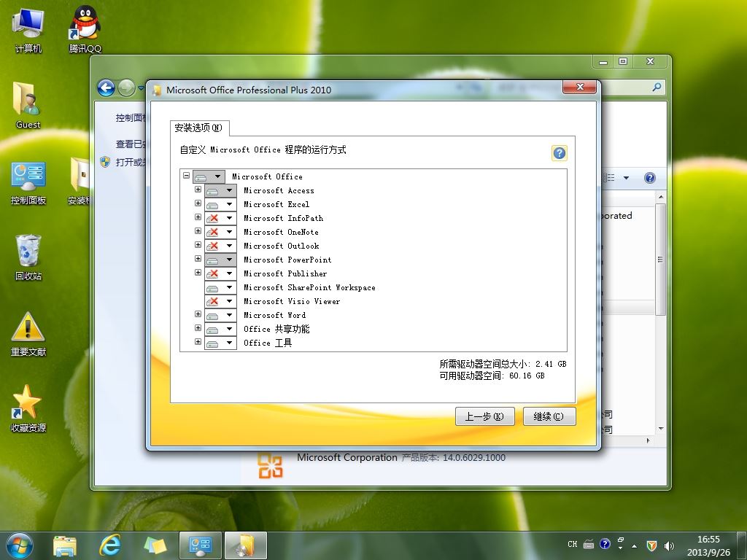The height and width of the screenshot is (560, 747).
Task: Open install state dropdown for Microsoft InfoPath
Action: pos(220,218)
